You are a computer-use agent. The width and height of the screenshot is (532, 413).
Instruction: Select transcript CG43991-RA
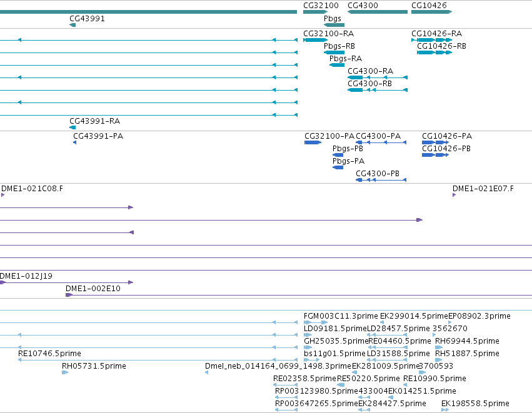tap(73, 127)
